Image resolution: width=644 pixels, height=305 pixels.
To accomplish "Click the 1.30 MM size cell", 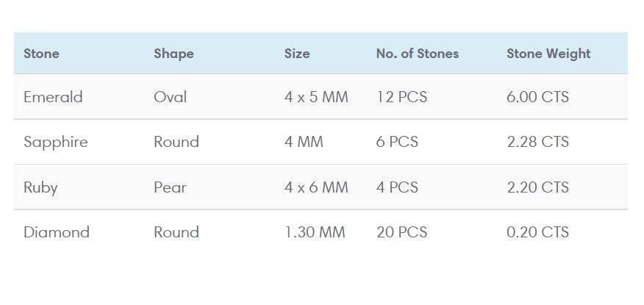I will click(315, 232).
